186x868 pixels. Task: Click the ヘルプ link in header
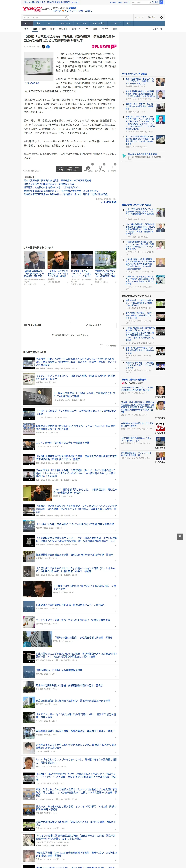(127, 2)
